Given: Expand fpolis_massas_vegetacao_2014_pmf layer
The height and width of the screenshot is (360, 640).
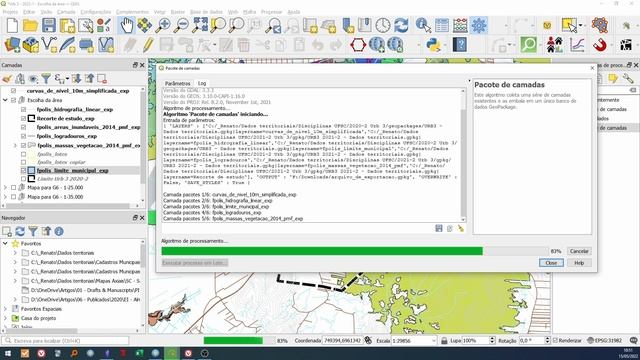Looking at the screenshot, I should 15,145.
